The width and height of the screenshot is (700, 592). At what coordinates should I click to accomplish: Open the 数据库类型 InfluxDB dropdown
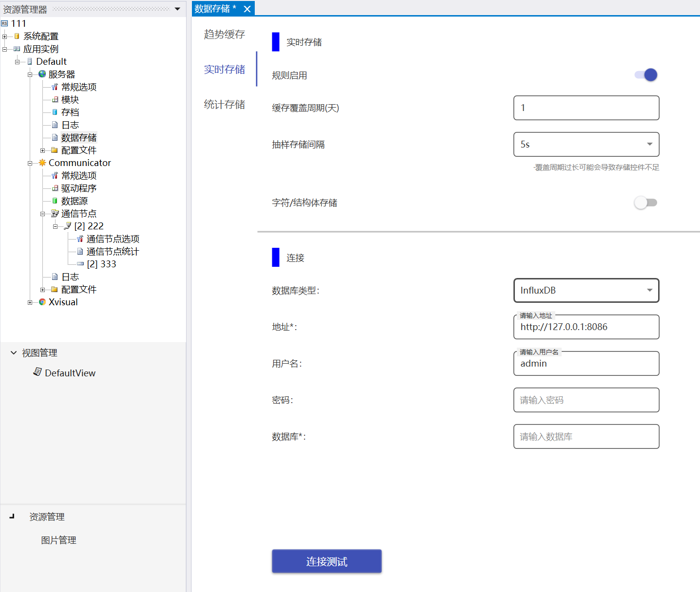(x=586, y=291)
